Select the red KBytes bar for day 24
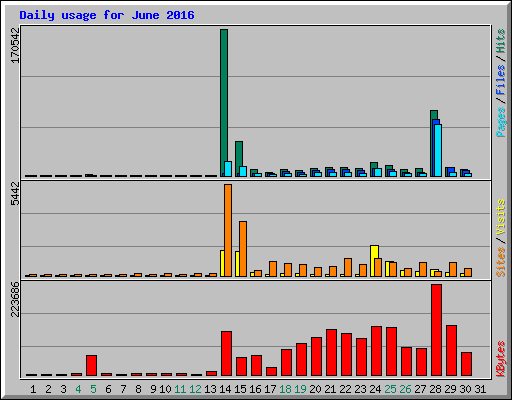512x400 pixels. (x=376, y=351)
